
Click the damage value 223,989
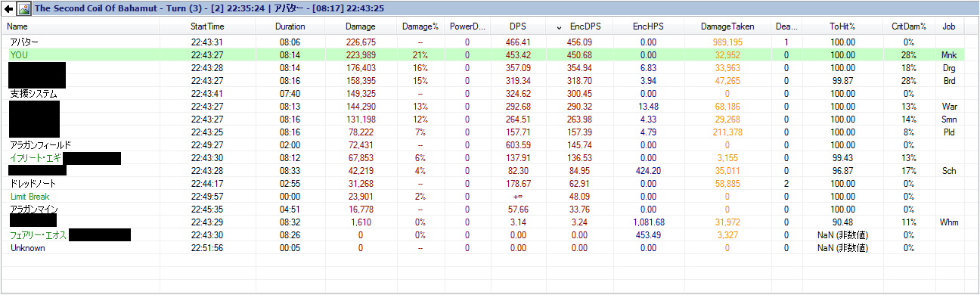tap(360, 55)
